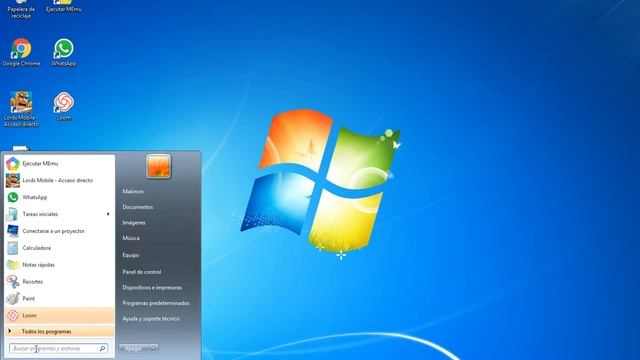The width and height of the screenshot is (640, 360).
Task: Open Dispositivos e impresoras
Action: pyautogui.click(x=152, y=287)
